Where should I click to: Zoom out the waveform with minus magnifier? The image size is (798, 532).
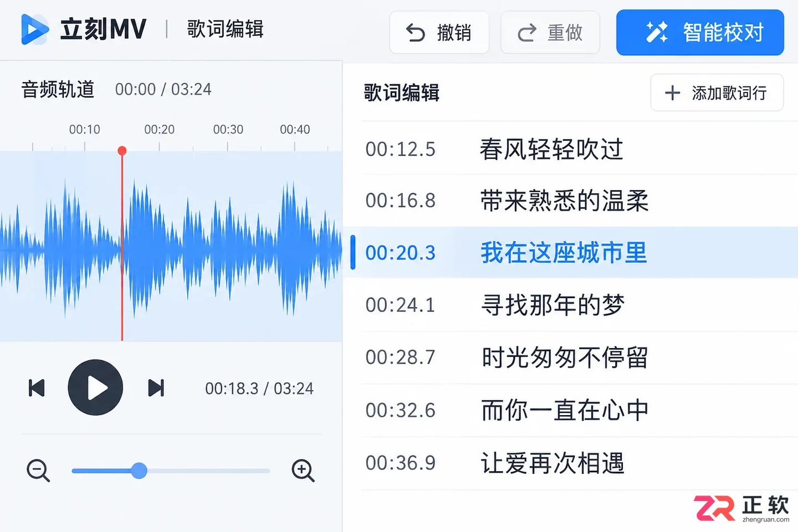coord(38,470)
